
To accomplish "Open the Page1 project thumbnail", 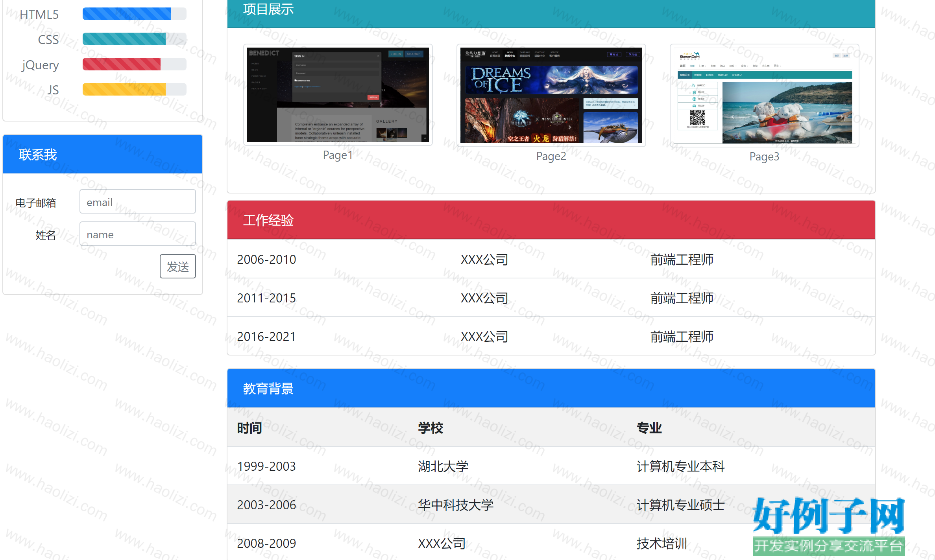I will (338, 95).
